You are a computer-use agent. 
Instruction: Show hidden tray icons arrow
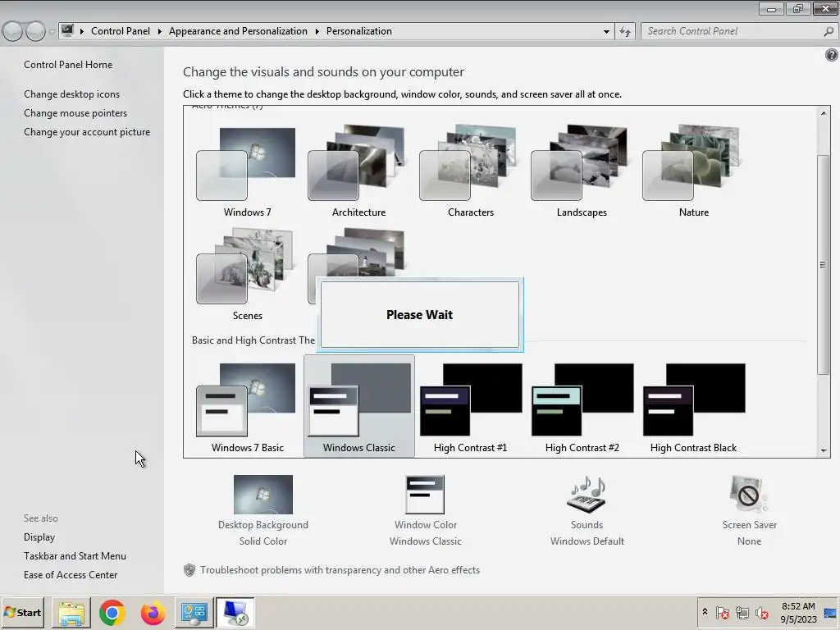click(705, 612)
